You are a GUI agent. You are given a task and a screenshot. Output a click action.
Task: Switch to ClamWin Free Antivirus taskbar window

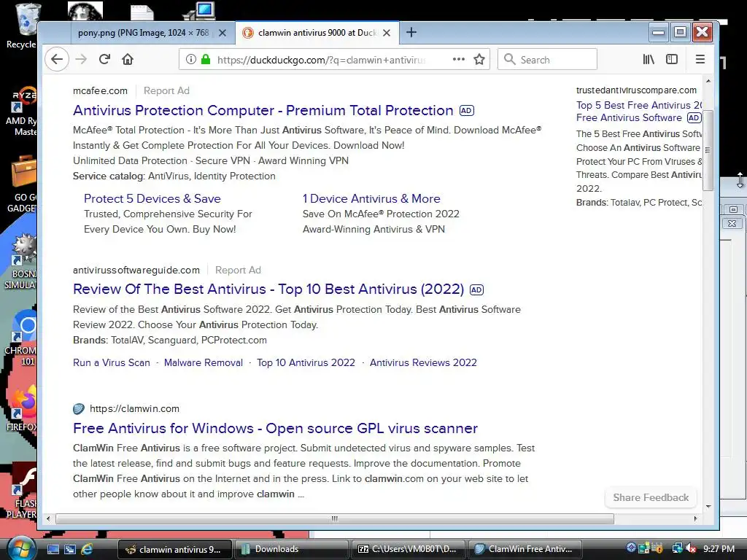tap(525, 549)
